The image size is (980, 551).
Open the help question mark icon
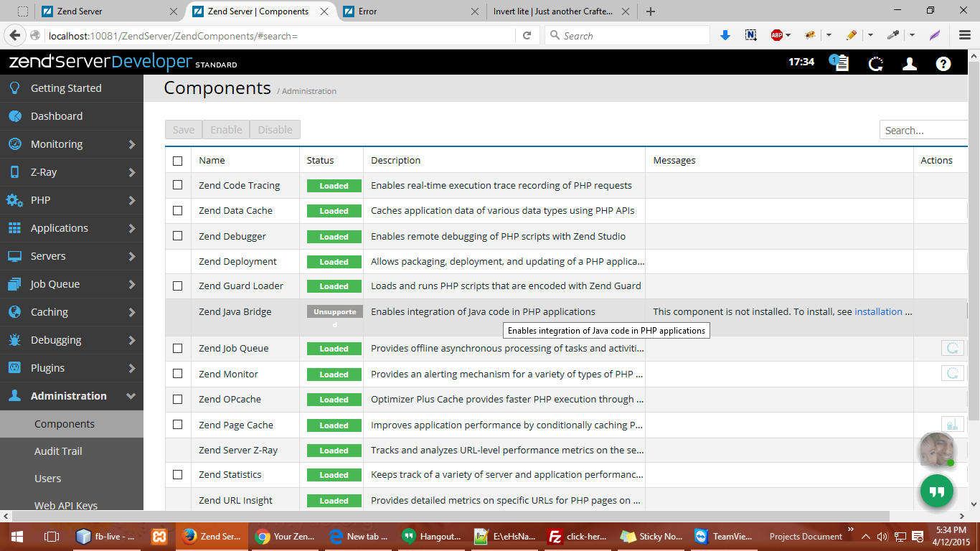pos(943,64)
